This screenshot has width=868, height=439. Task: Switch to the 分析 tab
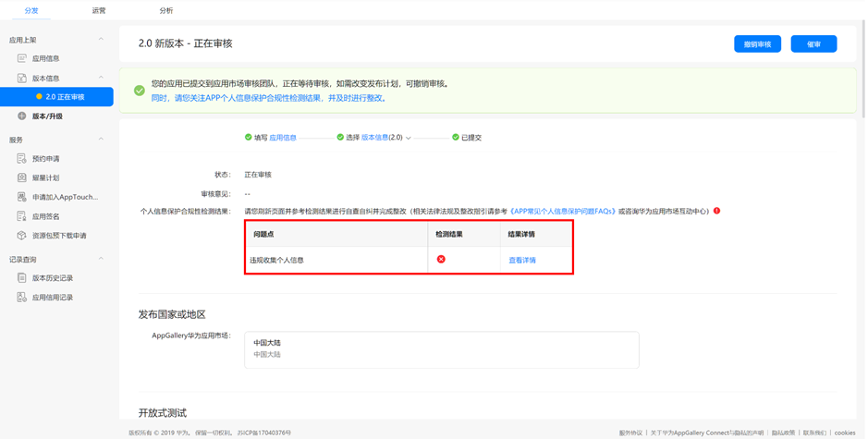165,10
